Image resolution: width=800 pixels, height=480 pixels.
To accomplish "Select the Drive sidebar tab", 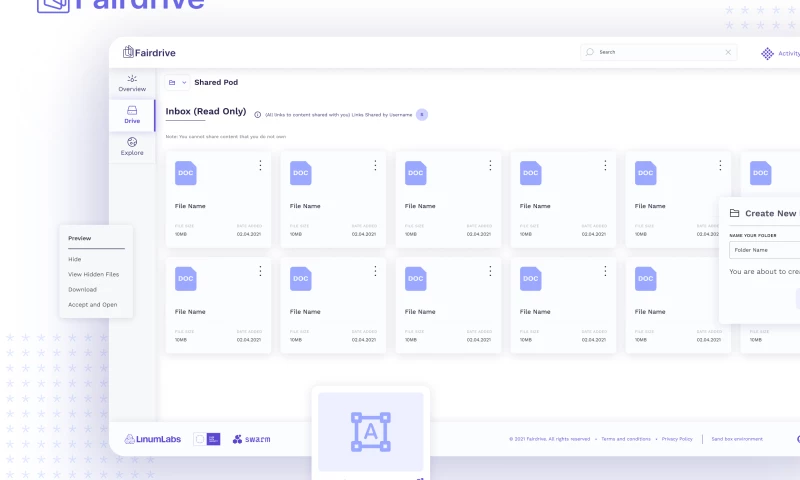I will (x=132, y=115).
